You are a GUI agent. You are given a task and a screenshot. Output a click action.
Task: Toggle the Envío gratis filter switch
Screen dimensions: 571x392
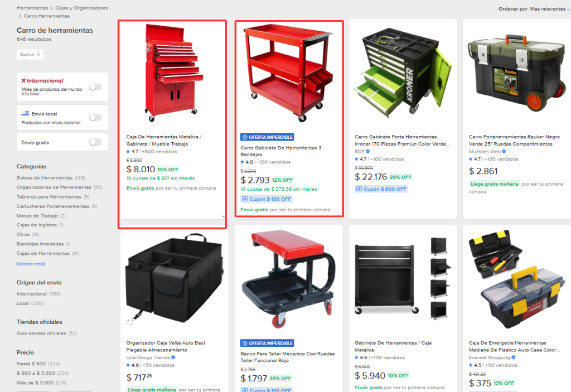coord(95,142)
